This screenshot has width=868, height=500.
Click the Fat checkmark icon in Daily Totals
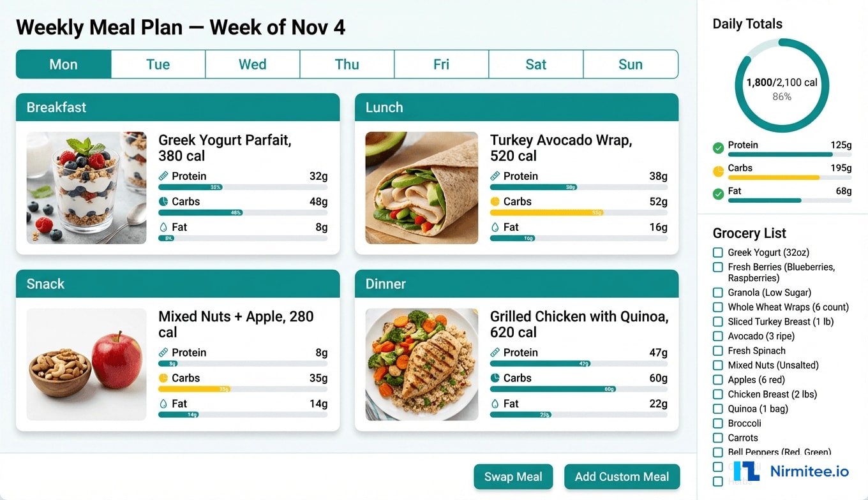click(717, 193)
